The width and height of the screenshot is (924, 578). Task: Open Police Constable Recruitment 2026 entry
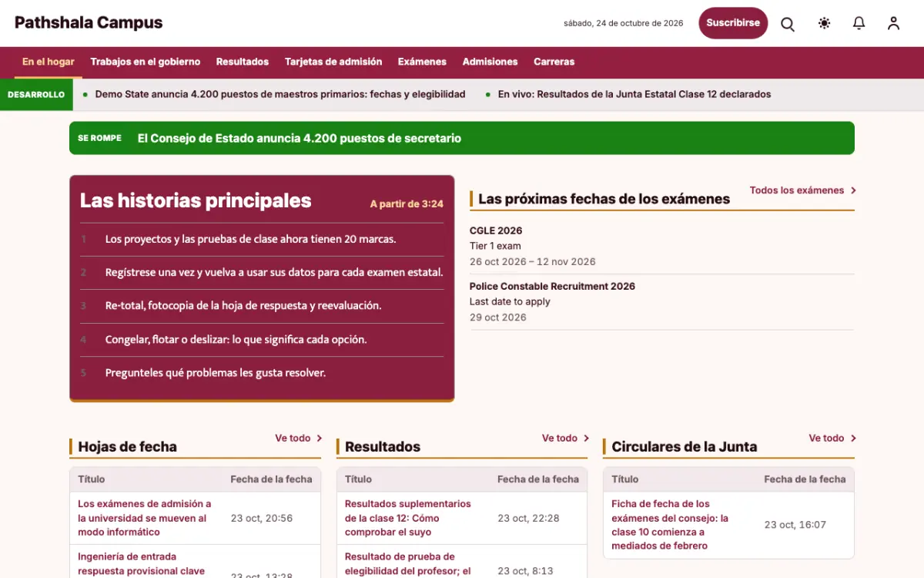tap(661, 301)
